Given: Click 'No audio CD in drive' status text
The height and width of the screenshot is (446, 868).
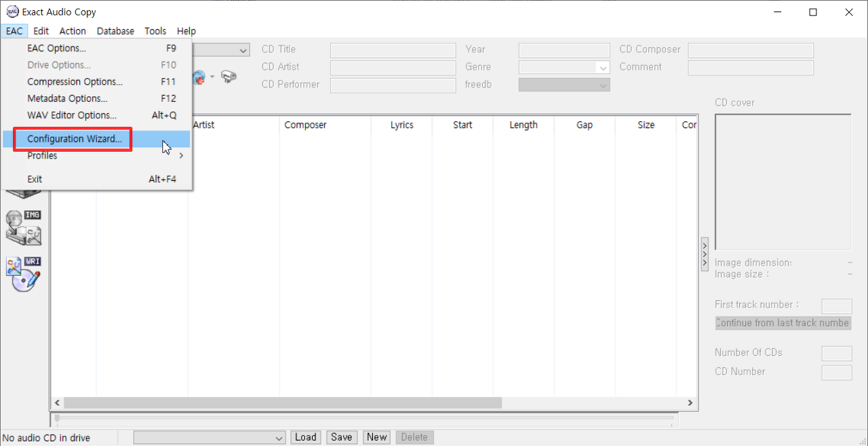Looking at the screenshot, I should pyautogui.click(x=47, y=438).
